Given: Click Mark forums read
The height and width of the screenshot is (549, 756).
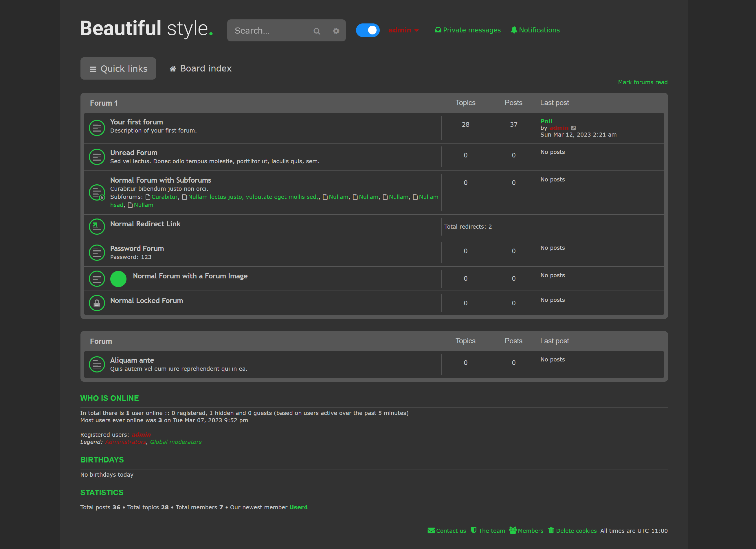Looking at the screenshot, I should [643, 82].
